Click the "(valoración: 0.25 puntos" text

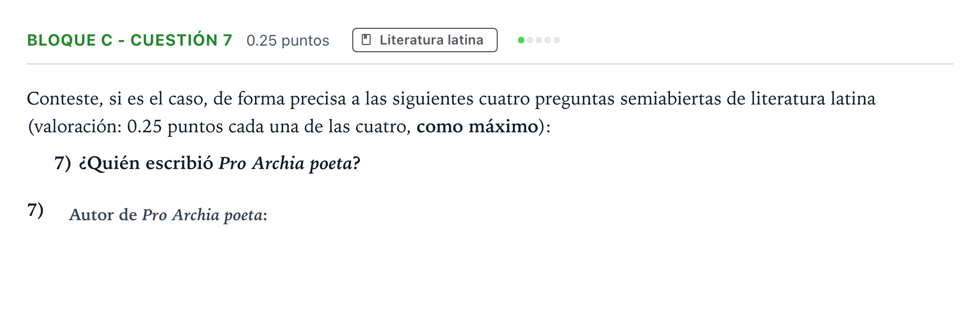pyautogui.click(x=95, y=127)
